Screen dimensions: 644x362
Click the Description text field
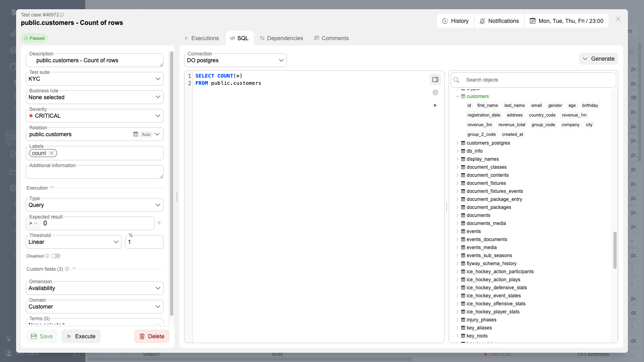(94, 60)
